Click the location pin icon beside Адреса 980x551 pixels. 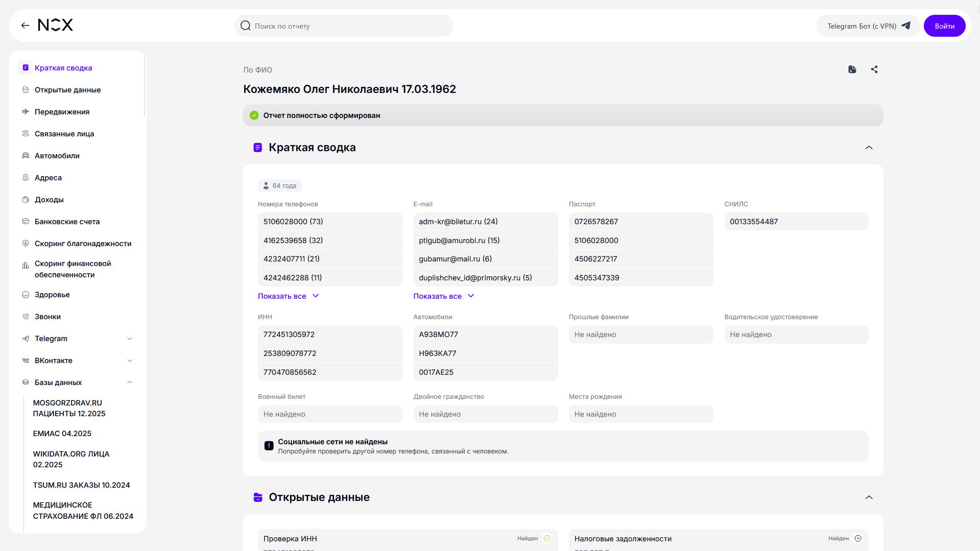coord(26,178)
